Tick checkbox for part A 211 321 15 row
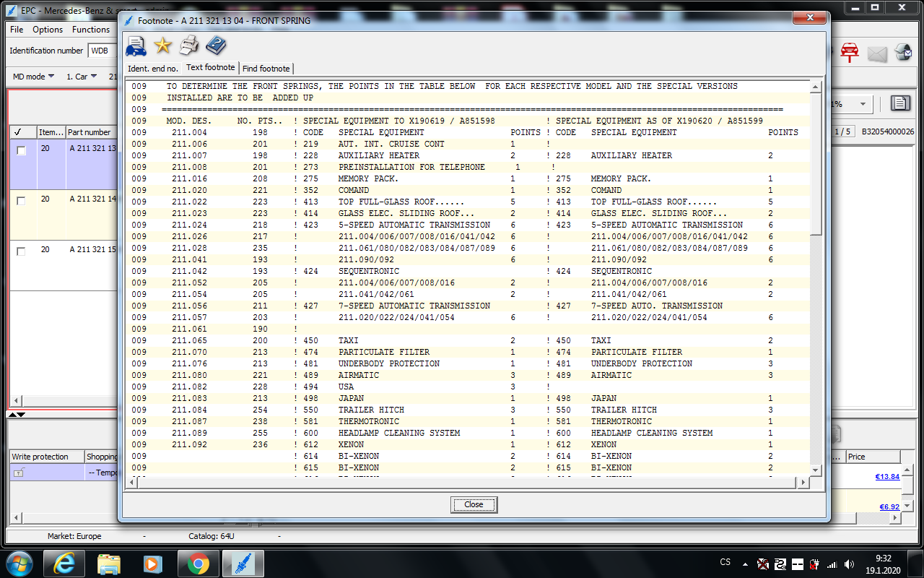The height and width of the screenshot is (578, 924). 21,251
